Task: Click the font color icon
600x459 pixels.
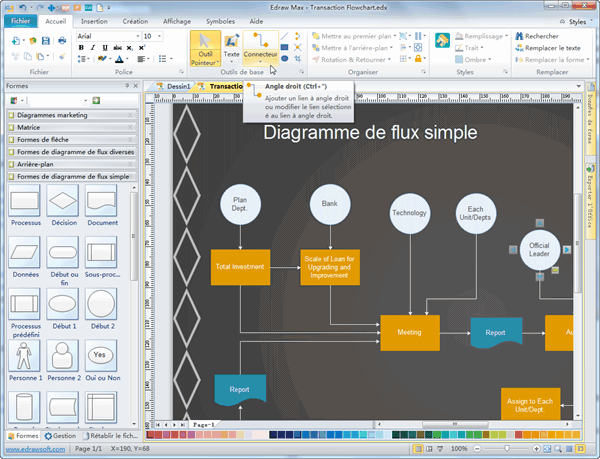Action: click(x=119, y=59)
